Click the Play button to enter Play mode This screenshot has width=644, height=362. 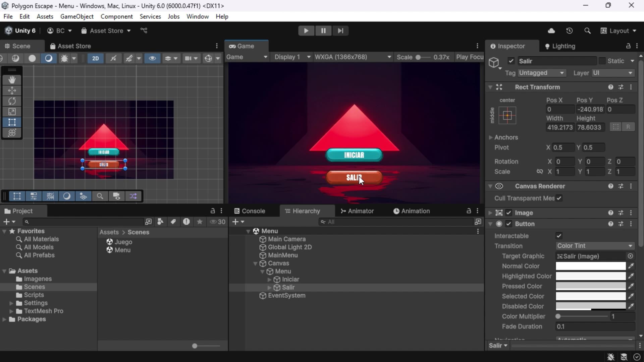point(306,31)
